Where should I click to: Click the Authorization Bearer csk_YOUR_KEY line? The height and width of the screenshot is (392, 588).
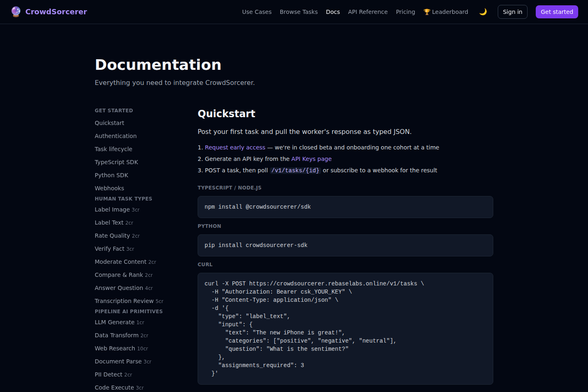pyautogui.click(x=282, y=292)
